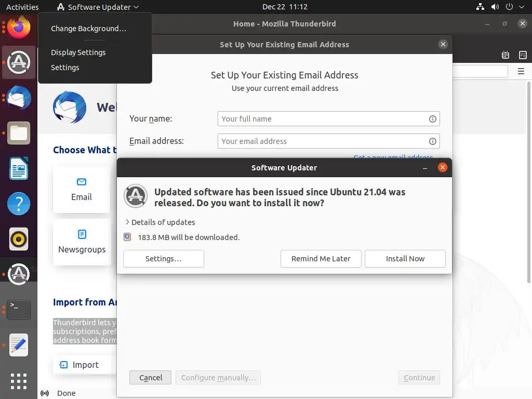Click the Email envelope icon card

(x=82, y=189)
